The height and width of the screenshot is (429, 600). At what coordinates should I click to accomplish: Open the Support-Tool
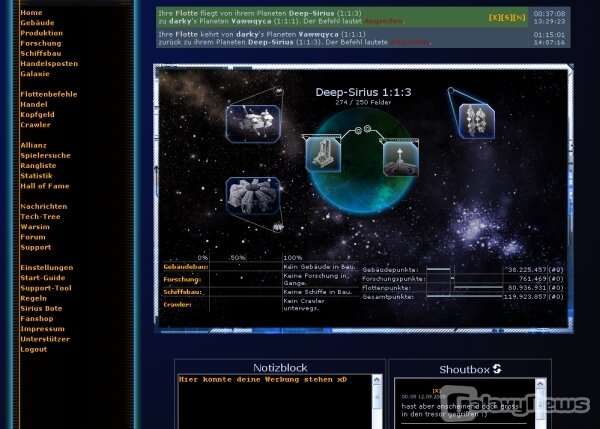(x=46, y=288)
